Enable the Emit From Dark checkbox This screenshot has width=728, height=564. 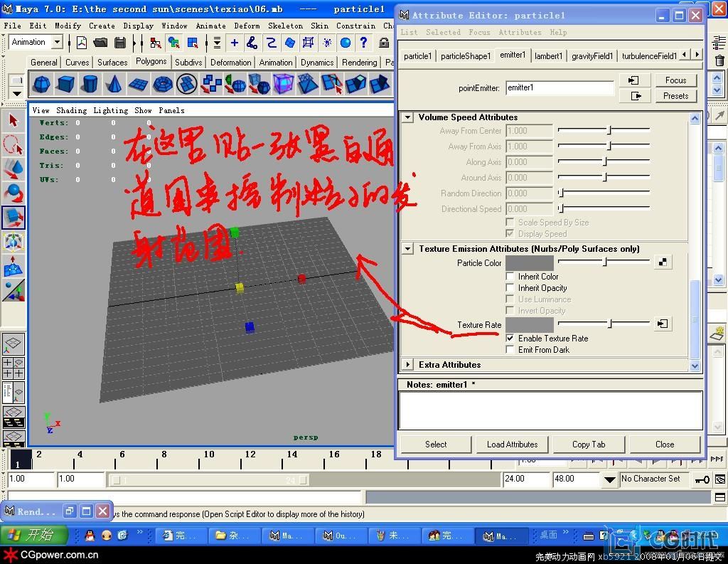[x=510, y=350]
